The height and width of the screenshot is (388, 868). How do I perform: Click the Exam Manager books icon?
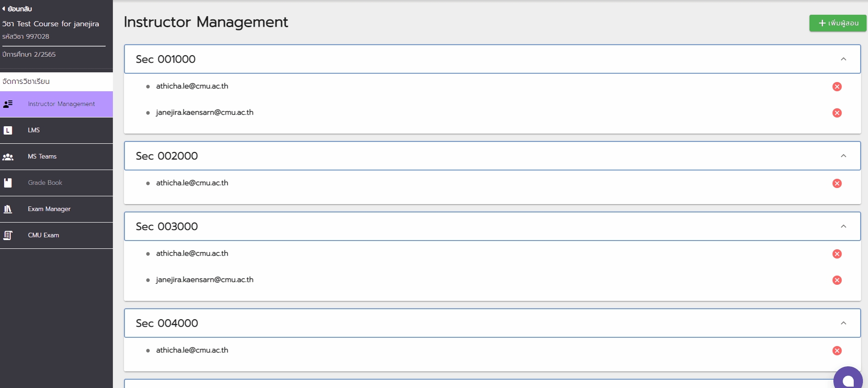click(x=8, y=209)
